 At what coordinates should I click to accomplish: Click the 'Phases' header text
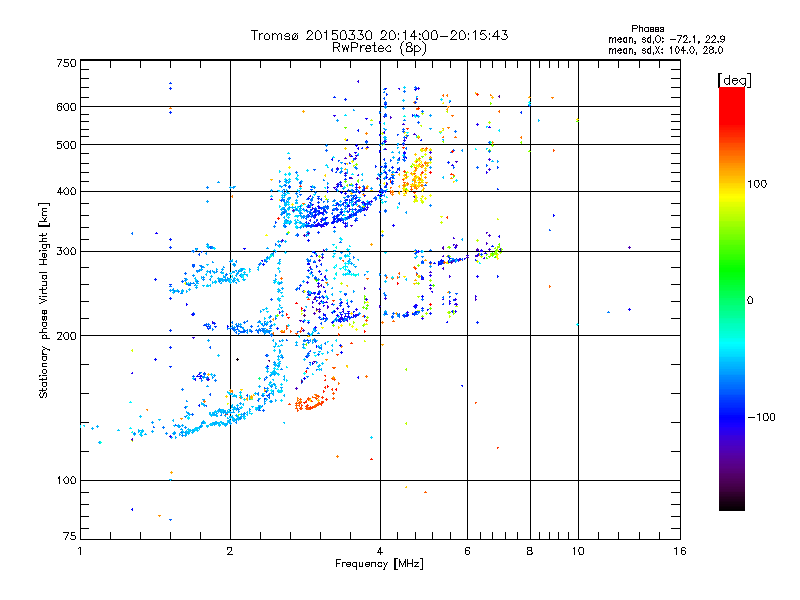pos(647,29)
